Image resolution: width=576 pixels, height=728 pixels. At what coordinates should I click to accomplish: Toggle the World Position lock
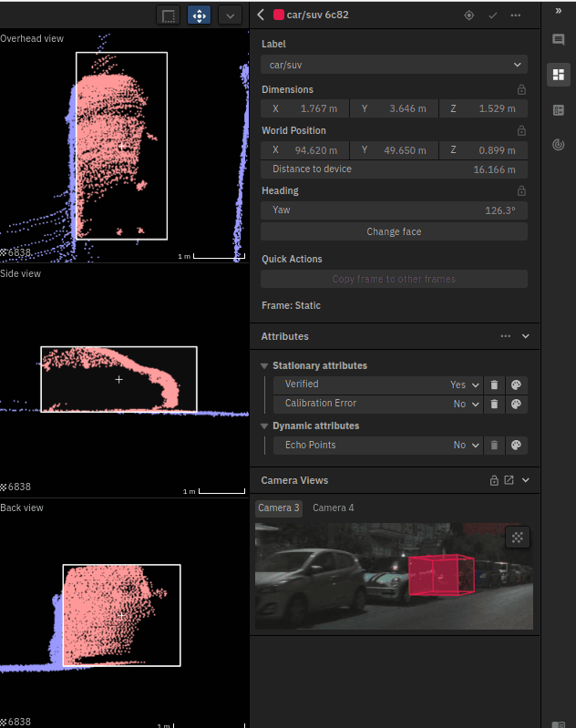pos(521,130)
